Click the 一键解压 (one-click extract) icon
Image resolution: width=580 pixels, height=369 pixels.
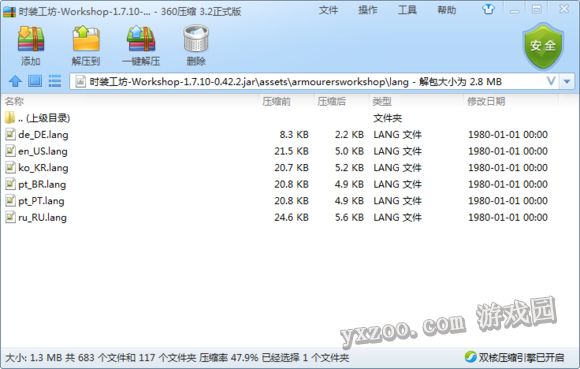pos(141,38)
